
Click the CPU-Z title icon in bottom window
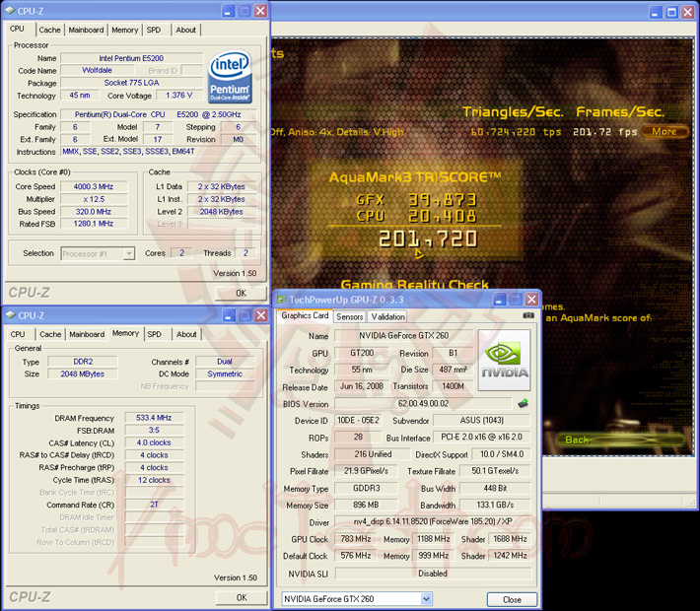(11, 315)
